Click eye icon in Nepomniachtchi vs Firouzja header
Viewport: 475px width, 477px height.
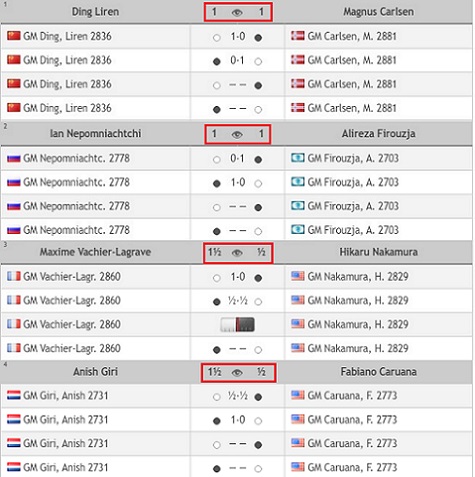pyautogui.click(x=237, y=135)
